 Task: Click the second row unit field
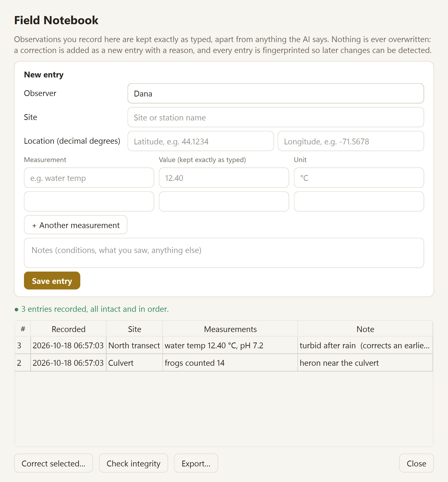(x=359, y=202)
